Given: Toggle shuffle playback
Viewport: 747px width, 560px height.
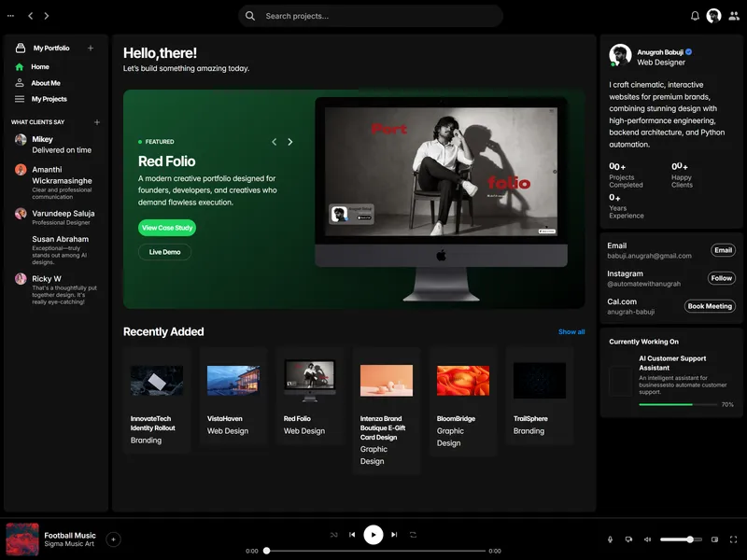Looking at the screenshot, I should tap(334, 535).
